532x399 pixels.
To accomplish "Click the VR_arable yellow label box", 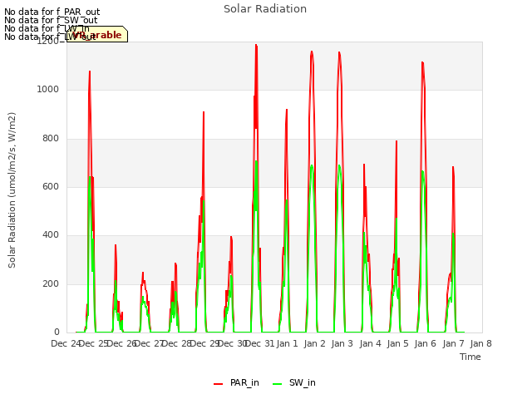I will pos(97,34).
